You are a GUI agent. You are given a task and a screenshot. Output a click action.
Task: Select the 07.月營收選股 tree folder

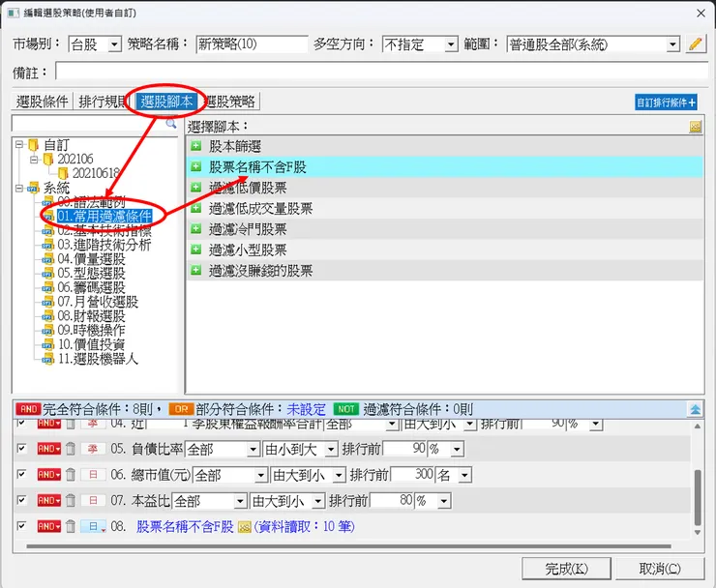98,302
